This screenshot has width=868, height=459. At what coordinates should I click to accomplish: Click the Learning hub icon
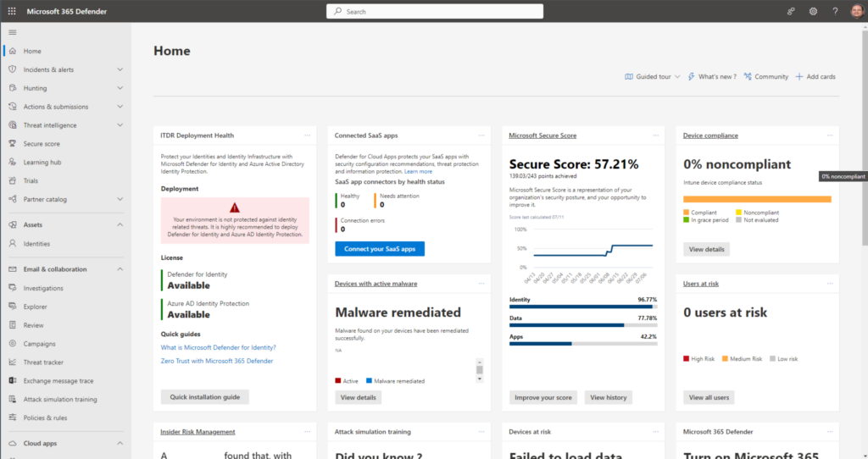click(12, 162)
